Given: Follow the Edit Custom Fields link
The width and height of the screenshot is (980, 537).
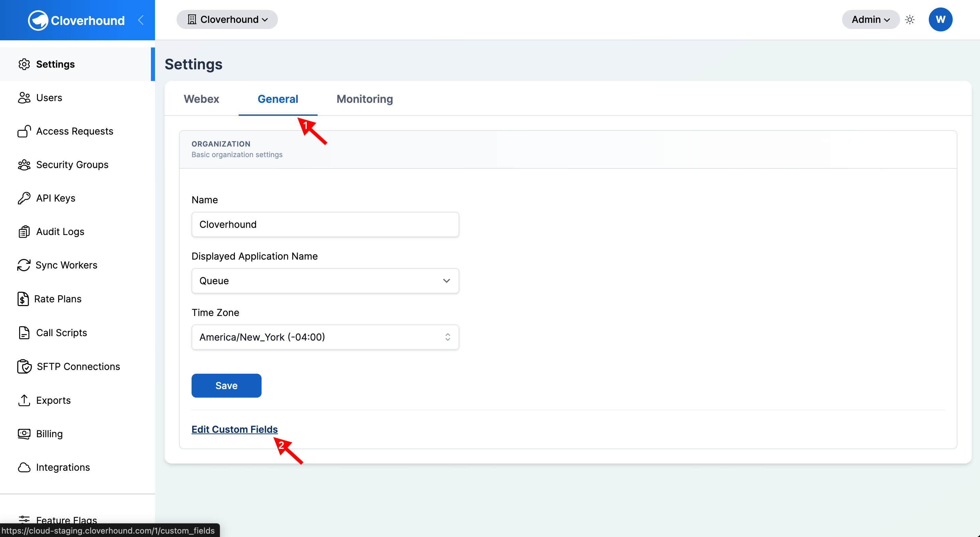Looking at the screenshot, I should pyautogui.click(x=234, y=429).
